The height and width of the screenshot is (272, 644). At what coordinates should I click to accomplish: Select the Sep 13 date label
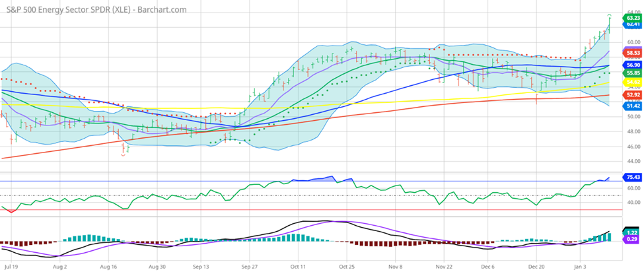201,266
